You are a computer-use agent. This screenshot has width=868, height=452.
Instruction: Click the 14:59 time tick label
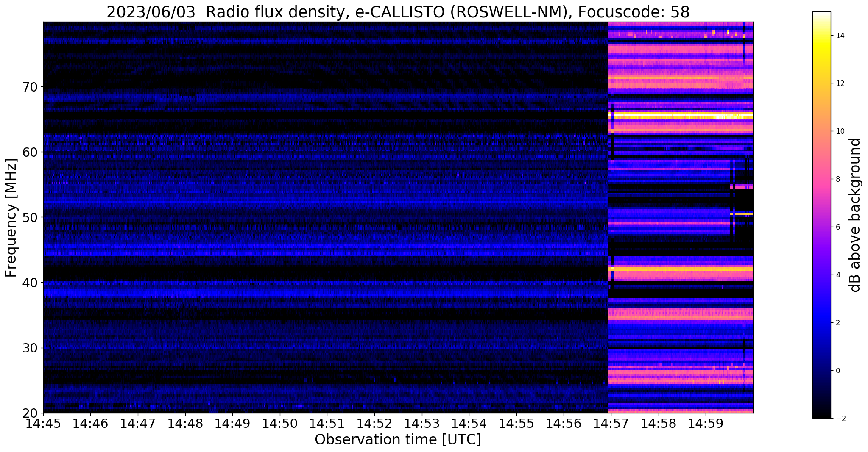[706, 423]
